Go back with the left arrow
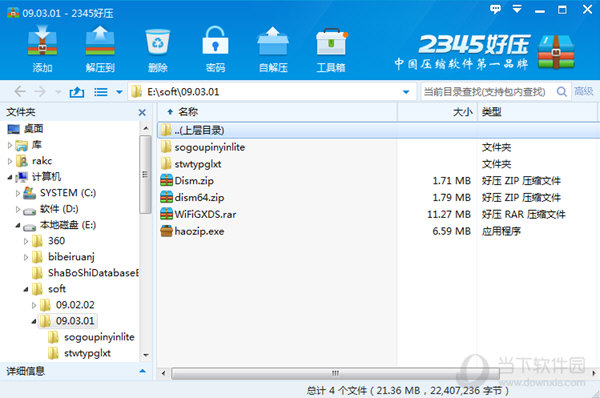Screen dimensions: 600x398 (x=20, y=92)
